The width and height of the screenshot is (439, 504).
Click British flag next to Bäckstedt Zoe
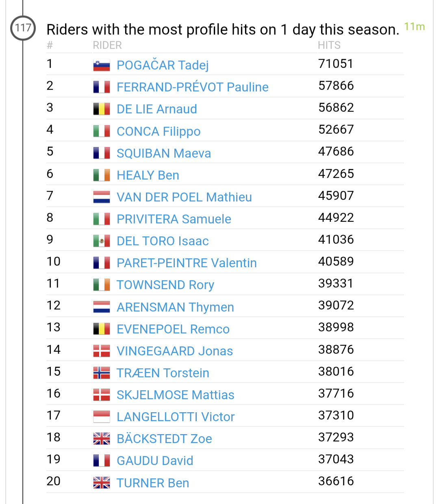[101, 439]
